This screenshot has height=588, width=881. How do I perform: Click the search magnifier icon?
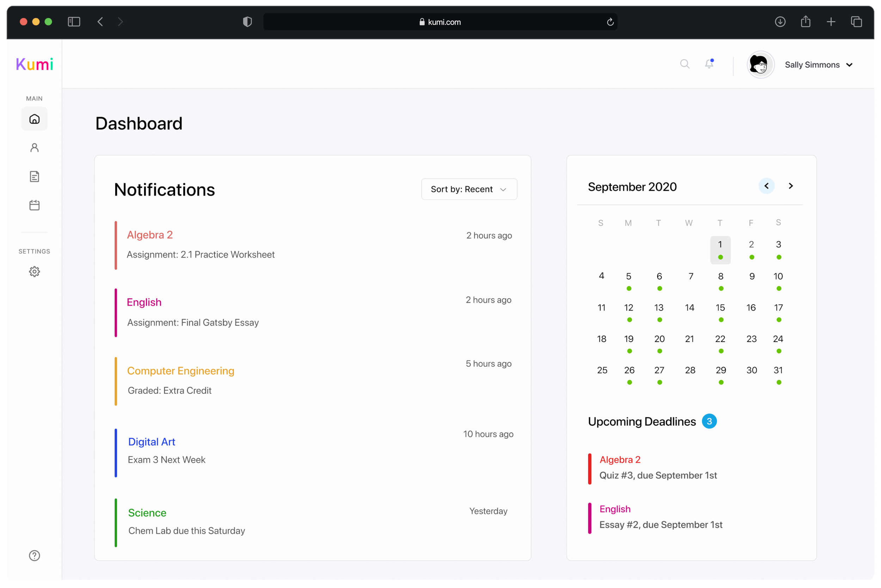pyautogui.click(x=684, y=64)
